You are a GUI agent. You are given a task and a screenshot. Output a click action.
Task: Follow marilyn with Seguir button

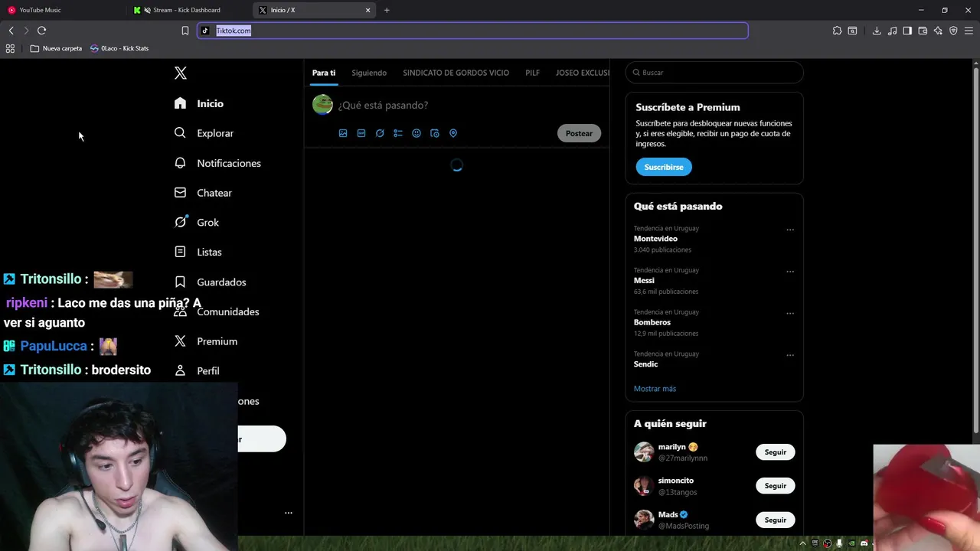776,452
